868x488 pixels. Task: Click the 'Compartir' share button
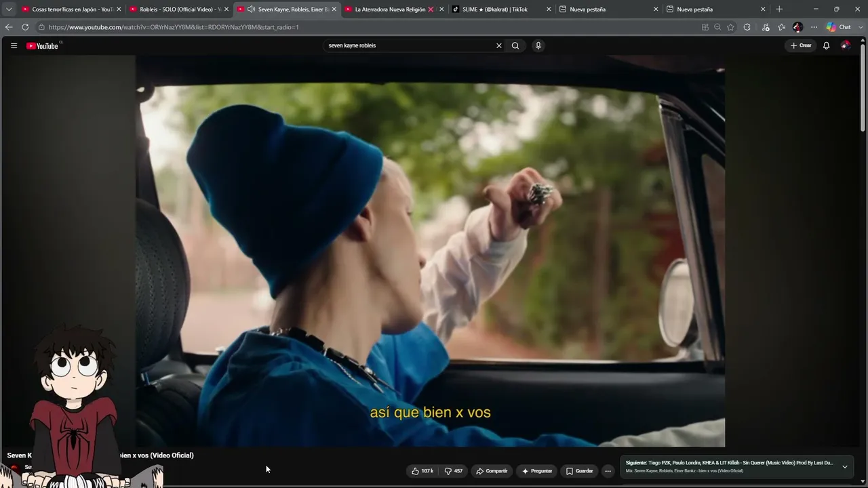tap(492, 471)
